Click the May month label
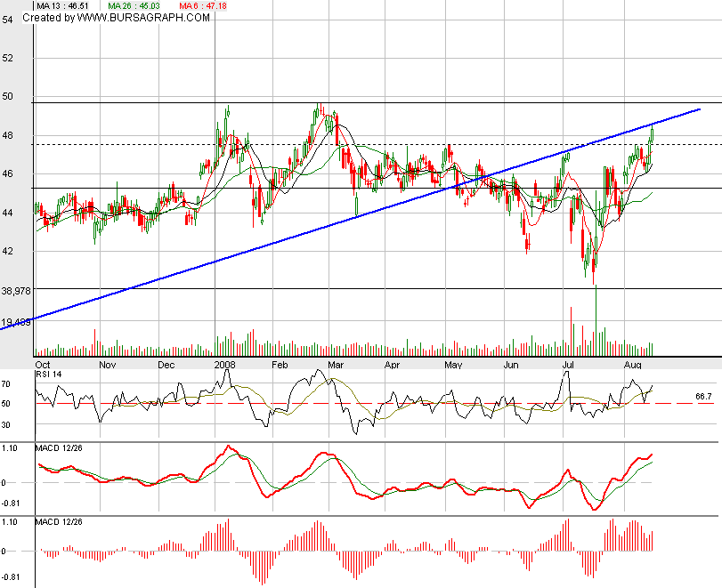The height and width of the screenshot is (588, 722). point(453,365)
